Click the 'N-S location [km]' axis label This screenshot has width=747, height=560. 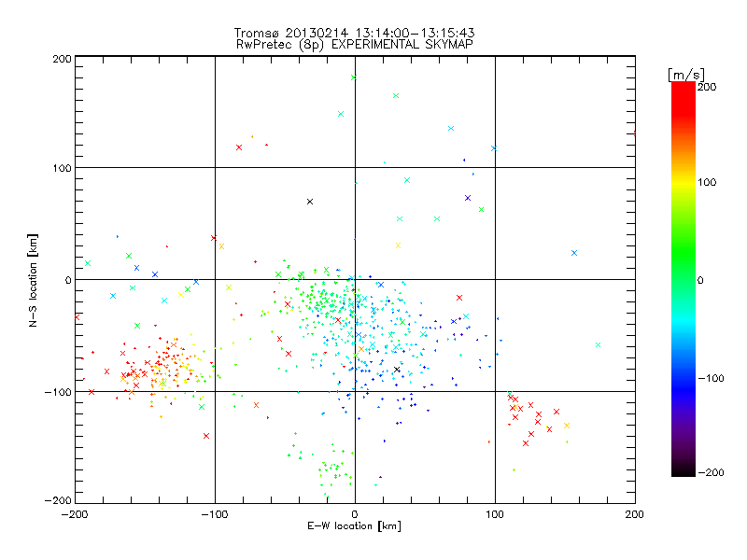pos(33,281)
